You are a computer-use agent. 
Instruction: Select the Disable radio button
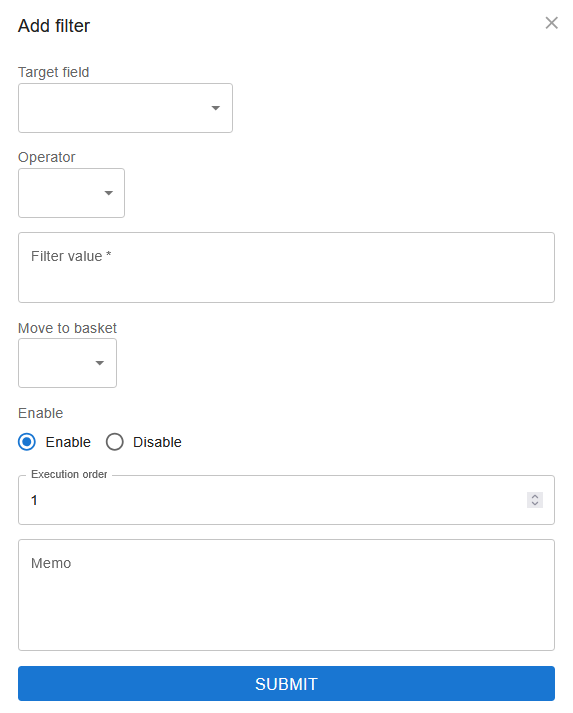(x=115, y=442)
